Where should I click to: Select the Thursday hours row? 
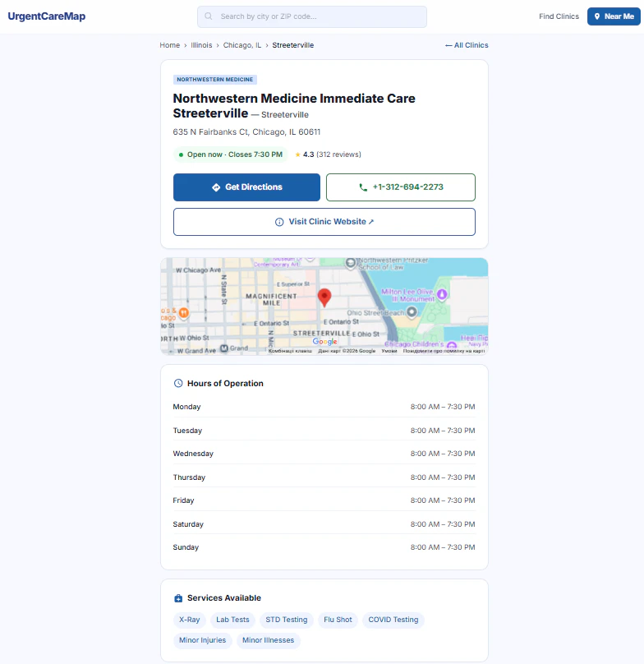pyautogui.click(x=324, y=477)
